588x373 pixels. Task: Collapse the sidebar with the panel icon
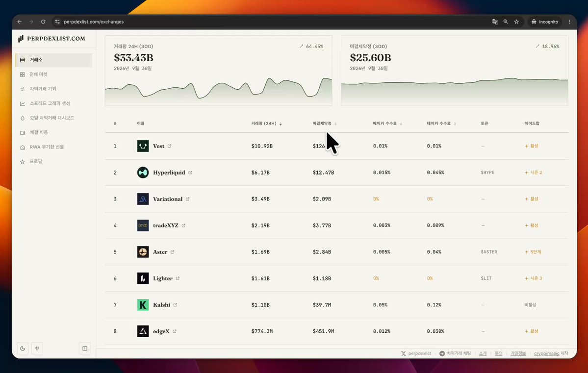[85, 348]
